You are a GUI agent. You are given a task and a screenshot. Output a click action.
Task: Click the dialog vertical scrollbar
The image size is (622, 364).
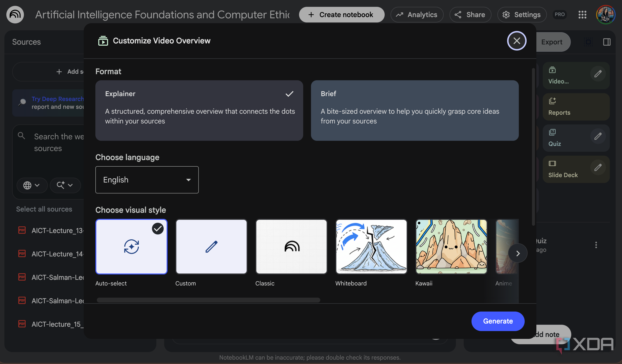(x=533, y=147)
